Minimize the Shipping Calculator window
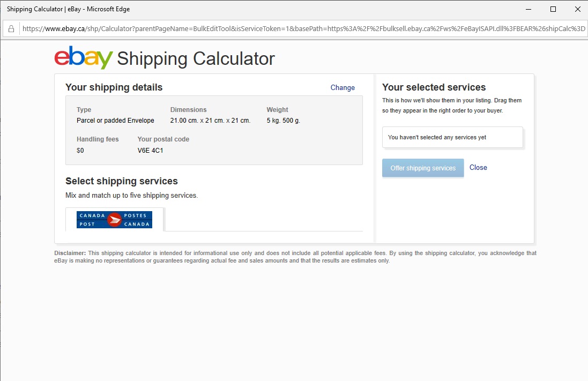Image resolution: width=588 pixels, height=381 pixels. click(529, 9)
